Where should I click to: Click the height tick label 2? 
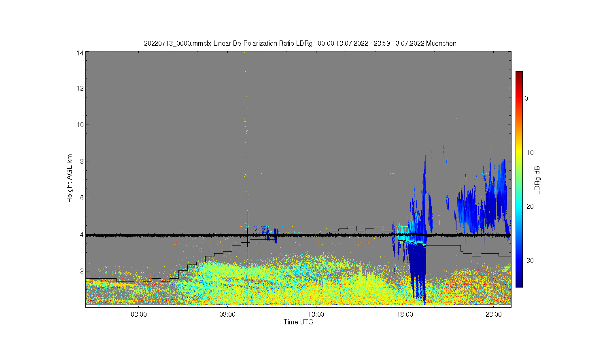(x=82, y=271)
